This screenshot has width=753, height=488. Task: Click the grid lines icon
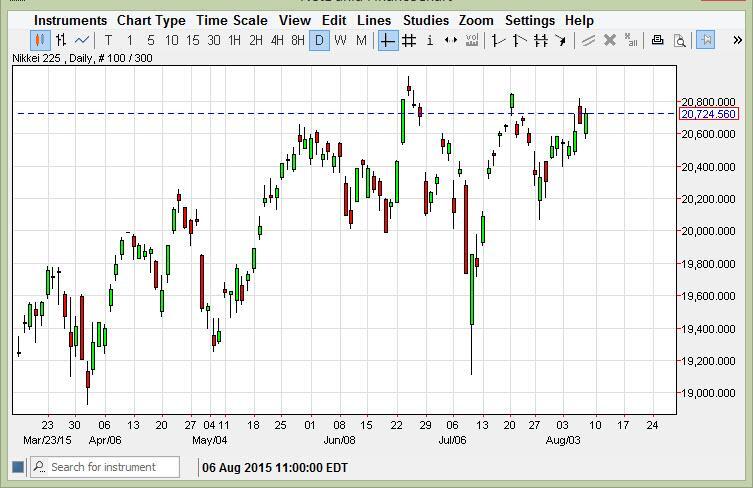(409, 40)
